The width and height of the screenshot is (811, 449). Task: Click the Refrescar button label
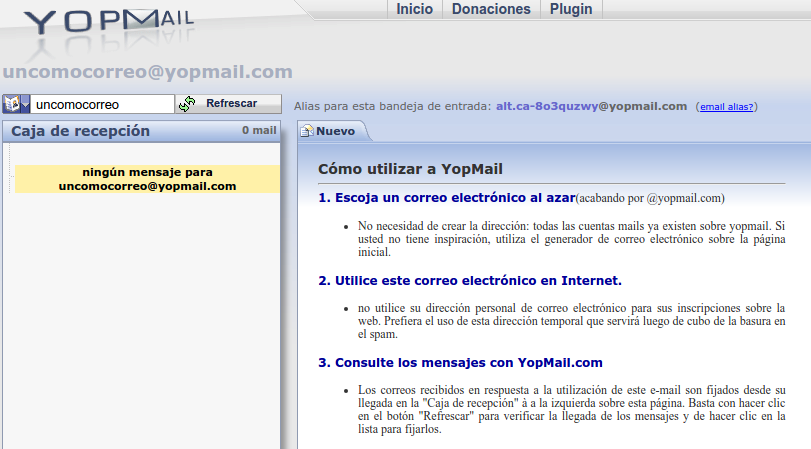[x=231, y=103]
